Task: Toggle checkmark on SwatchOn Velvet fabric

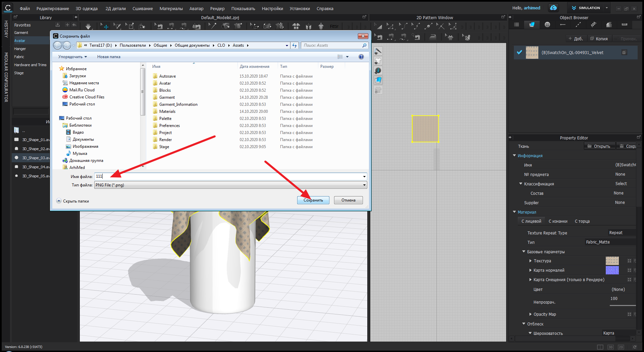Action: coord(519,52)
